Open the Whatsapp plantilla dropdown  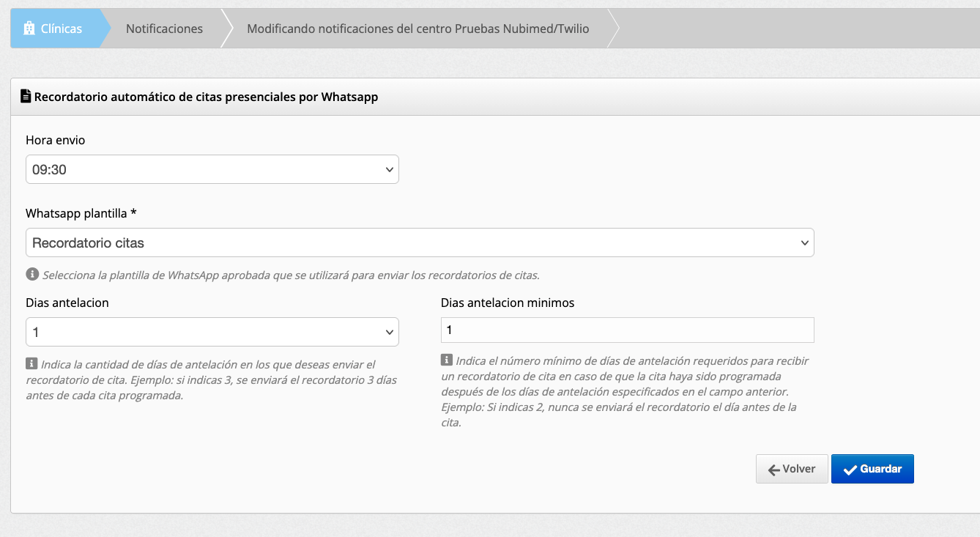420,242
